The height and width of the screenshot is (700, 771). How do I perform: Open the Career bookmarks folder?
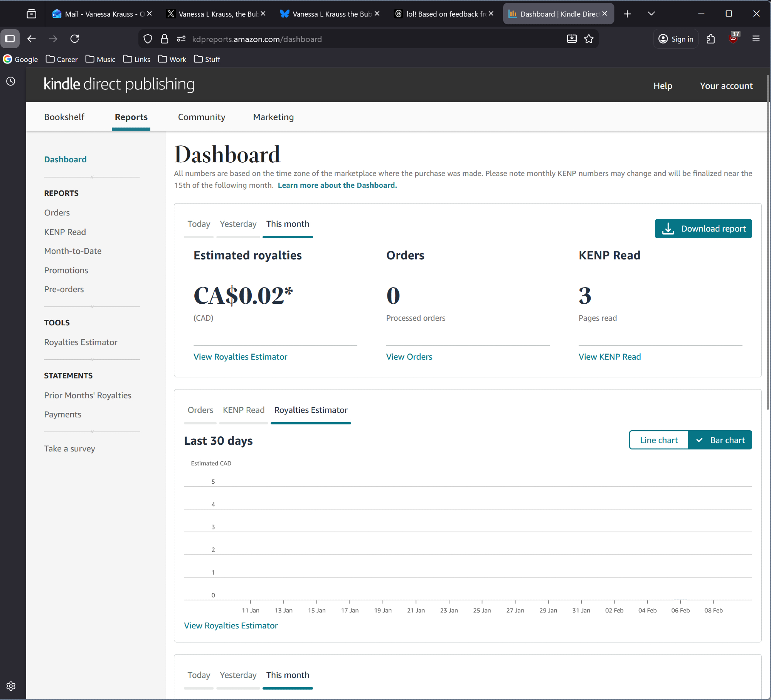tap(62, 59)
